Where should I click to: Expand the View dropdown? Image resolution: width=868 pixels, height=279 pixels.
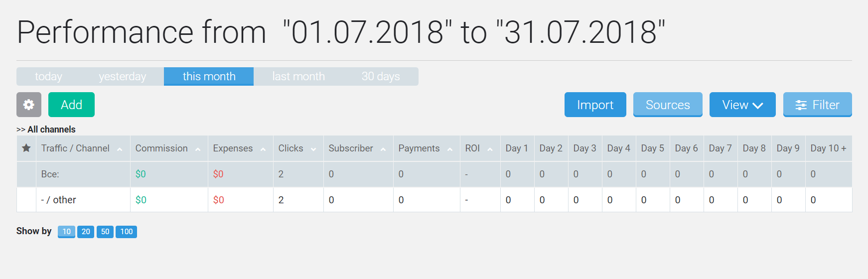point(742,105)
